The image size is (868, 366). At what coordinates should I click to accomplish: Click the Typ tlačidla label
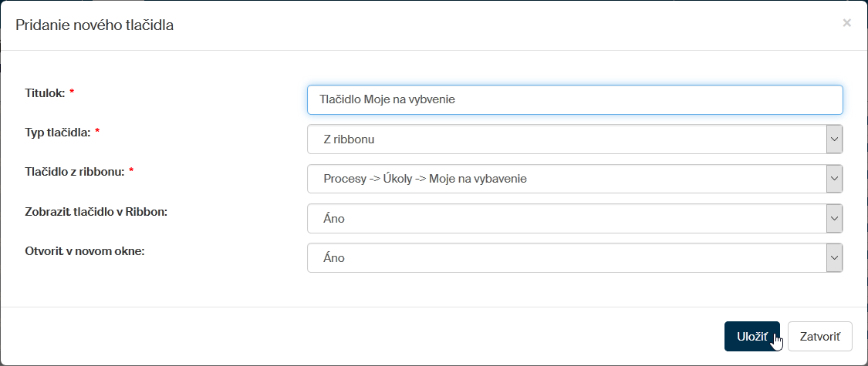(x=58, y=132)
